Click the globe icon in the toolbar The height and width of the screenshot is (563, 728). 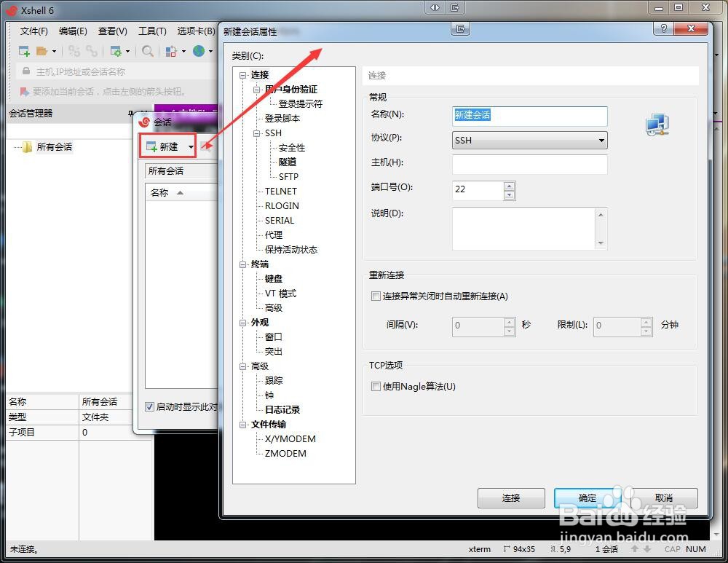click(199, 51)
